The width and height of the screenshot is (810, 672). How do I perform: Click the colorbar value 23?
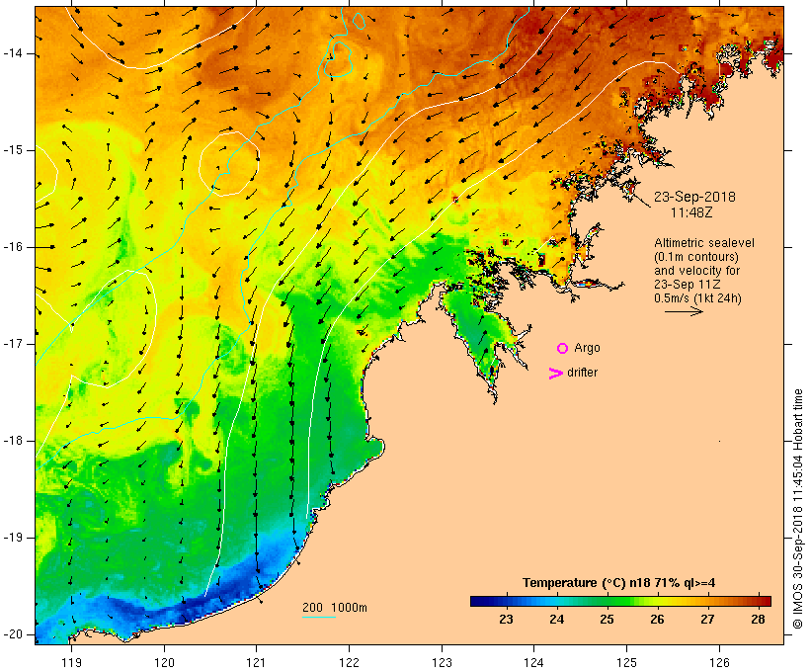pyautogui.click(x=506, y=620)
